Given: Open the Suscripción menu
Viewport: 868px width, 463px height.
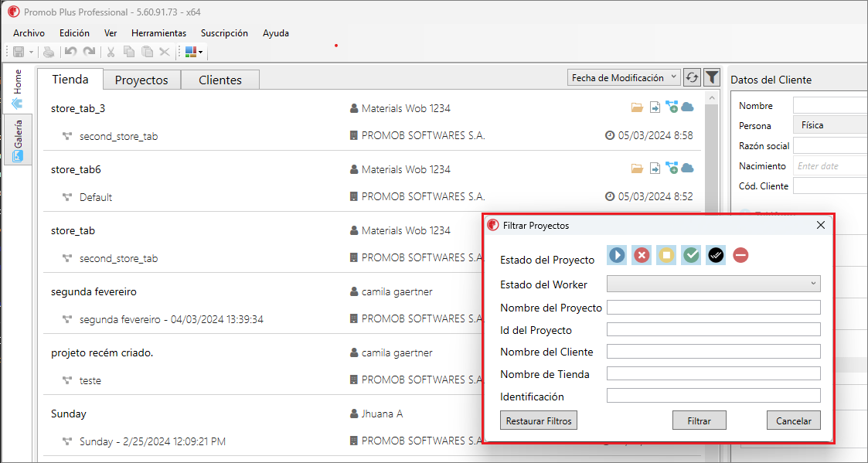Looking at the screenshot, I should (x=224, y=33).
